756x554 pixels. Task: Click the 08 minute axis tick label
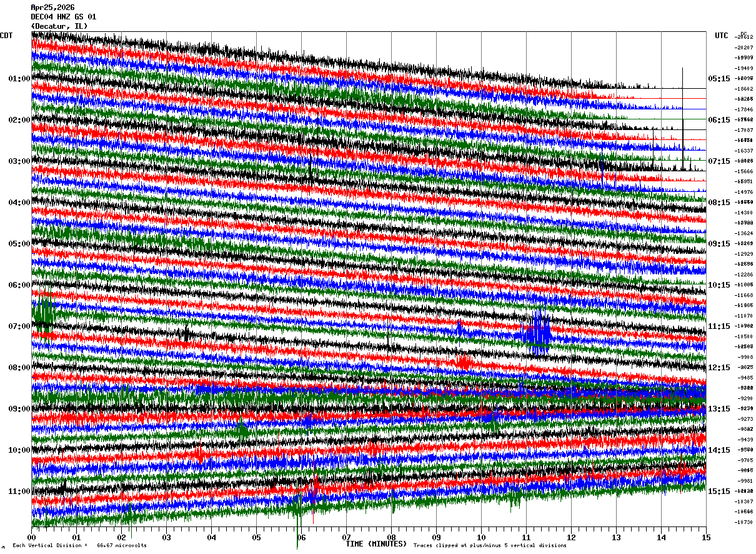391,537
